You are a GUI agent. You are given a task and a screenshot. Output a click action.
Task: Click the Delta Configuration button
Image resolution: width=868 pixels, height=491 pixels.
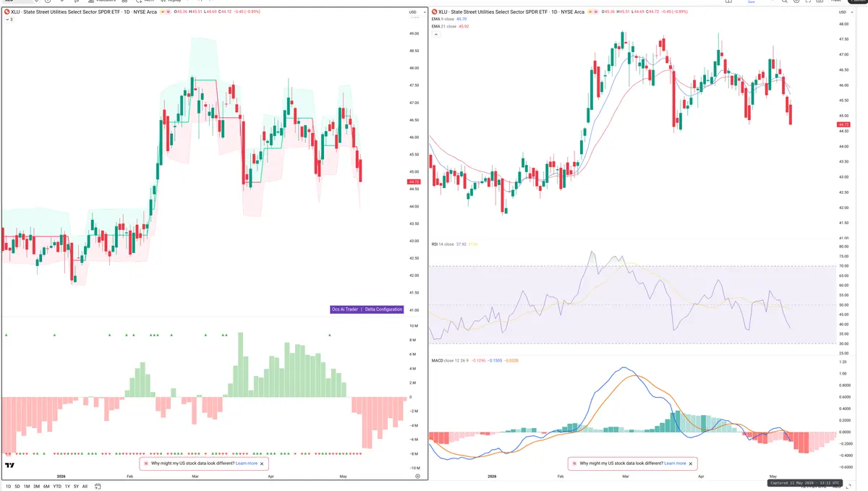[x=383, y=309]
